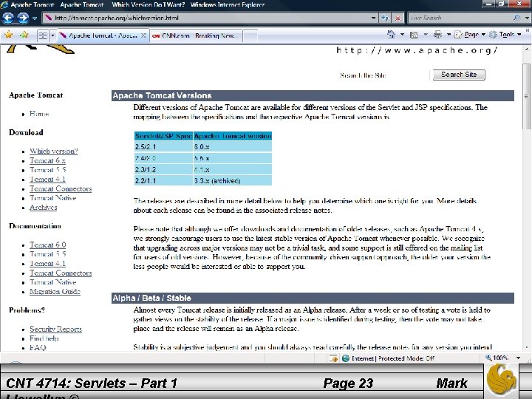
Task: Open Tomcat Connectors under Documentation
Action: point(61,273)
